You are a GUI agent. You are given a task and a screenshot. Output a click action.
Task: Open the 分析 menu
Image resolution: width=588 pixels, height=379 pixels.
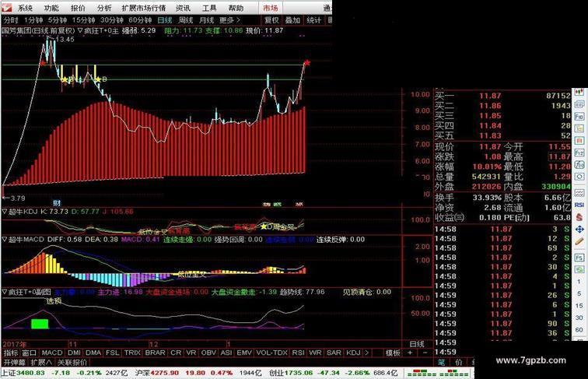[104, 8]
